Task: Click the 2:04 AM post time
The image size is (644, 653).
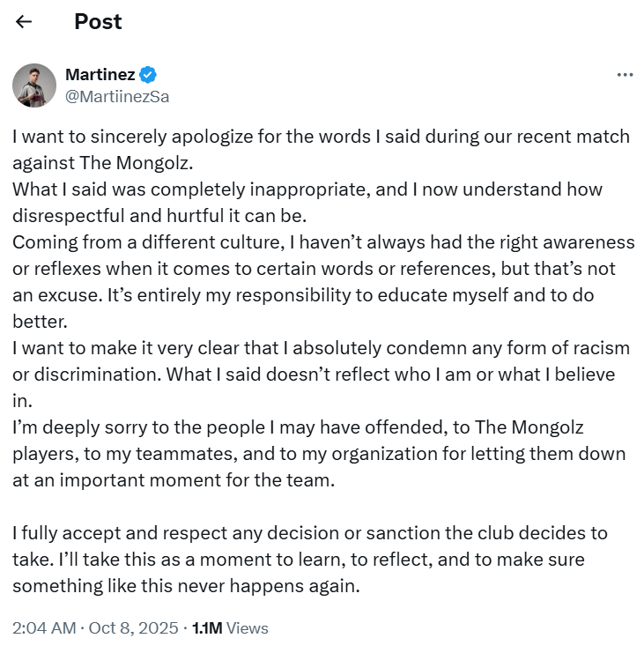Action: (43, 628)
